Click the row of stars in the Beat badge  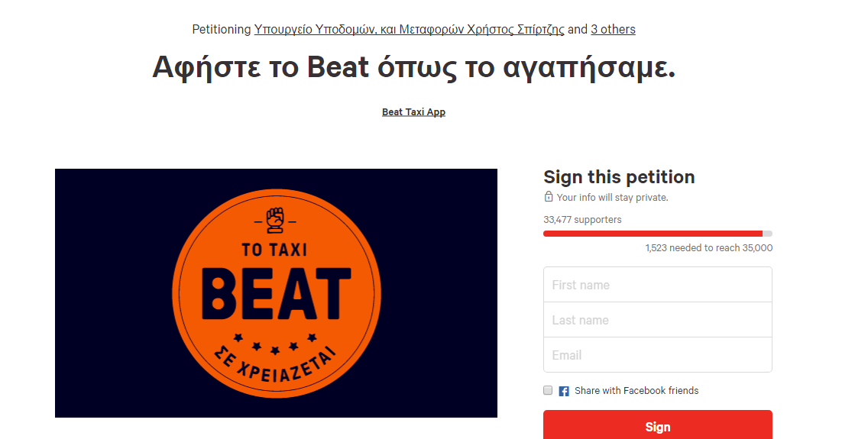[274, 343]
